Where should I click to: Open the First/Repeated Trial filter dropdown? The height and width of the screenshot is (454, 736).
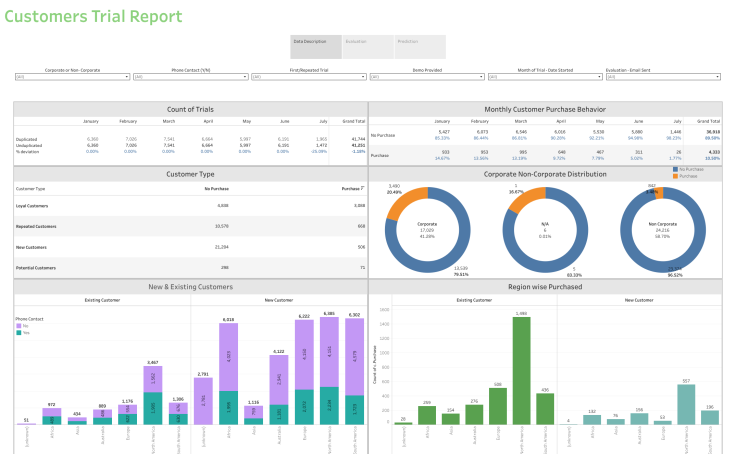coord(309,77)
